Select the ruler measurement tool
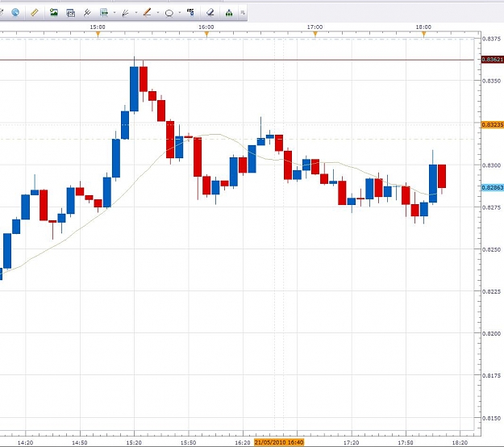The width and height of the screenshot is (504, 447). (34, 13)
